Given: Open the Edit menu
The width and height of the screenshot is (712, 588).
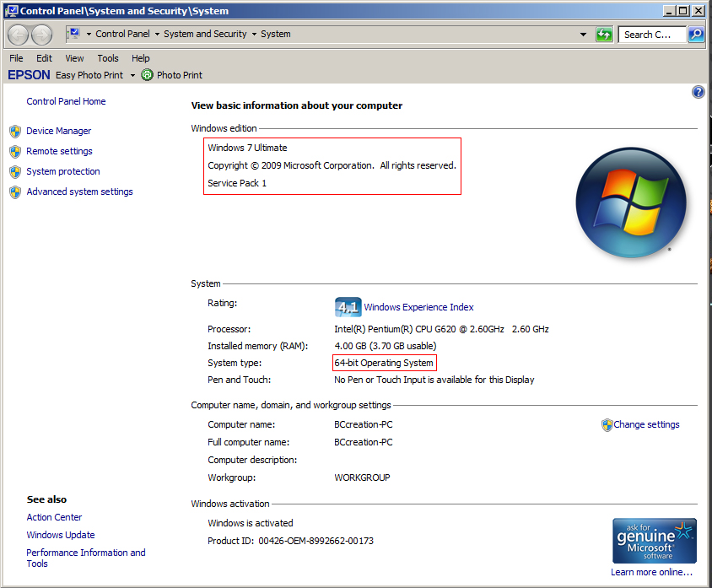Looking at the screenshot, I should [x=44, y=58].
